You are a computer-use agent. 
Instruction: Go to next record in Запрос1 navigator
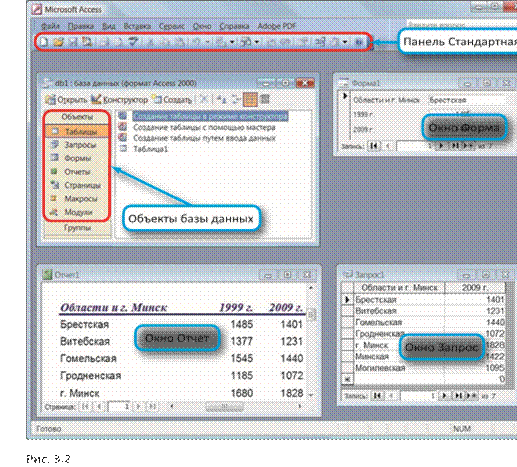pyautogui.click(x=444, y=395)
